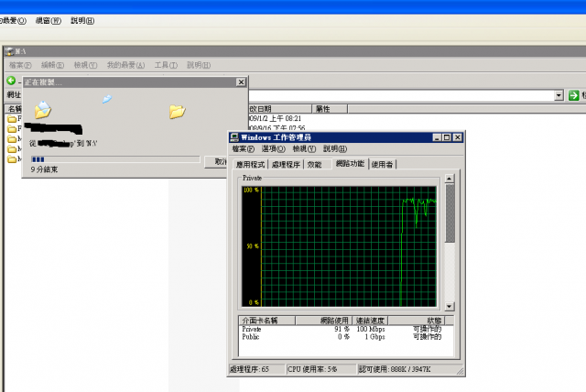Select first folder icon in file list
Viewport: 586px width, 392px height.
click(12, 119)
